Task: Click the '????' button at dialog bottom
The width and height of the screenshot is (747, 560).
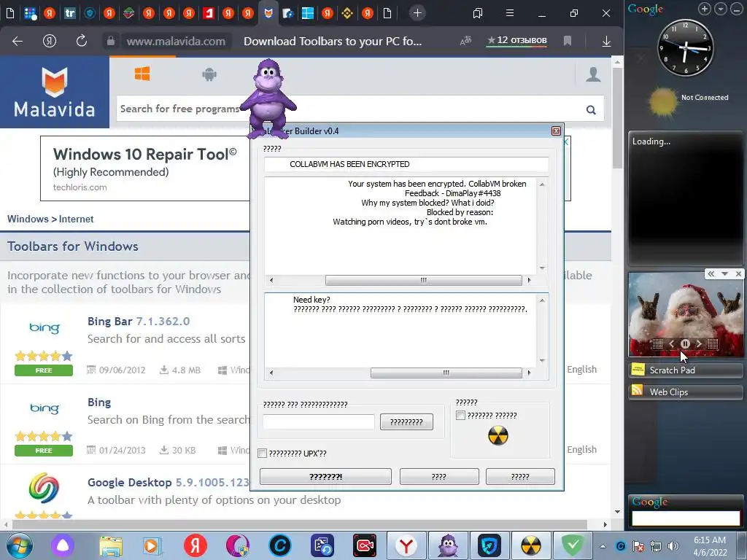Action: [x=439, y=477]
